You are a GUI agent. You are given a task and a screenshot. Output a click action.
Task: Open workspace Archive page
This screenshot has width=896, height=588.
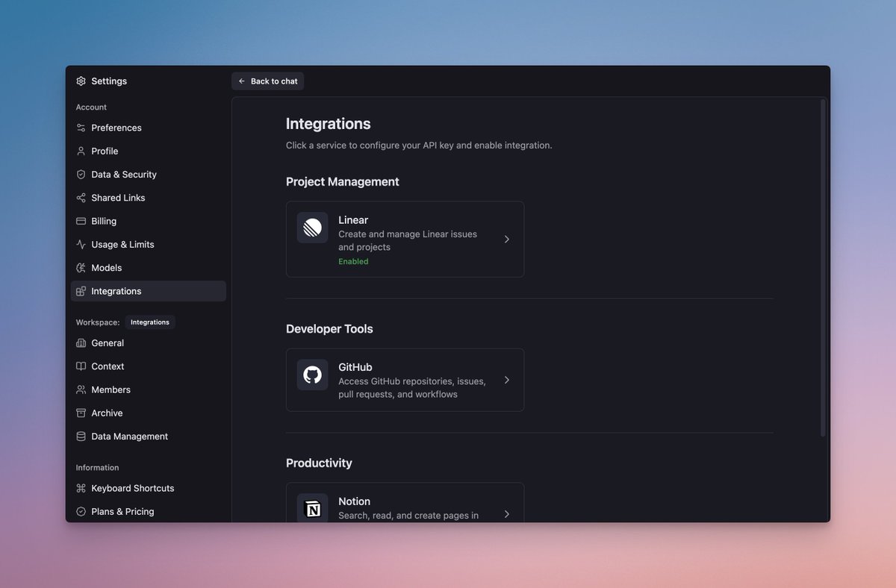149,413
